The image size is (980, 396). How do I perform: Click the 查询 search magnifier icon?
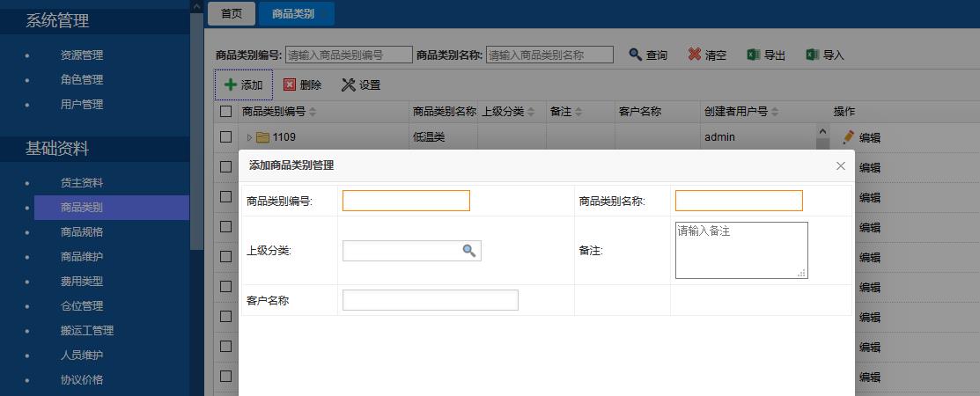pos(635,55)
